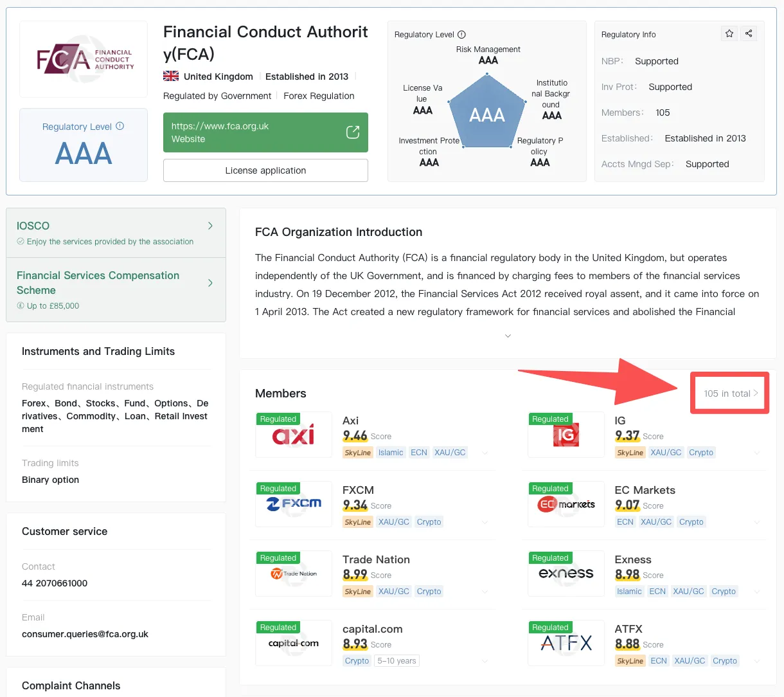This screenshot has width=784, height=697.
Task: Expand the FCA Organization Introduction text
Action: (508, 336)
